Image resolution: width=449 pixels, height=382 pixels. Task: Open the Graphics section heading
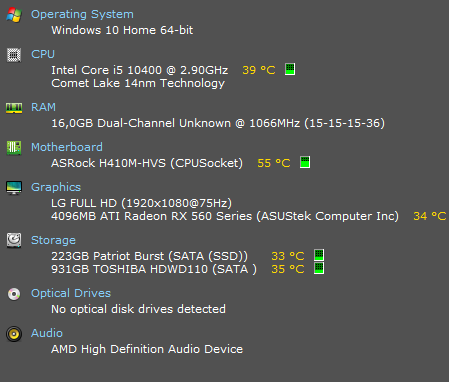[x=56, y=187]
